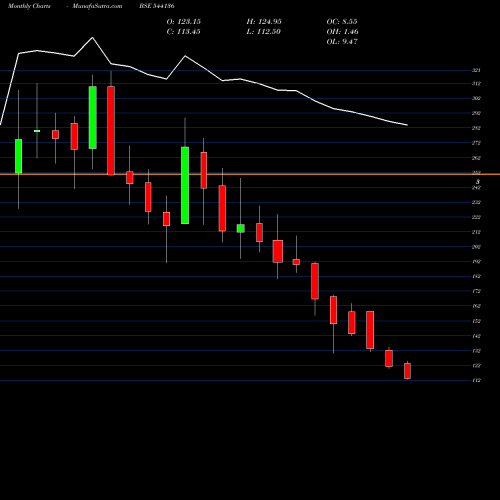Click the "OH: 1.46" reading
500x500 pixels.
tap(343, 32)
